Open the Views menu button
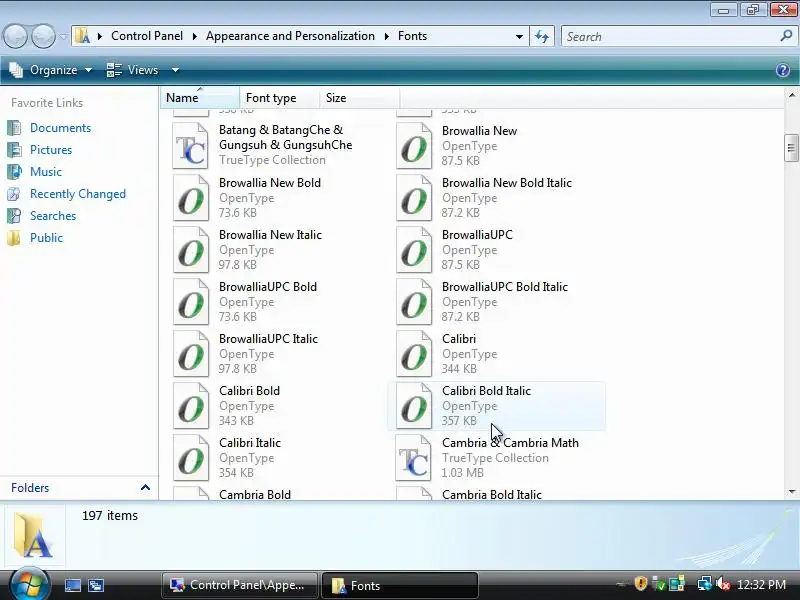This screenshot has height=600, width=800. click(x=133, y=70)
